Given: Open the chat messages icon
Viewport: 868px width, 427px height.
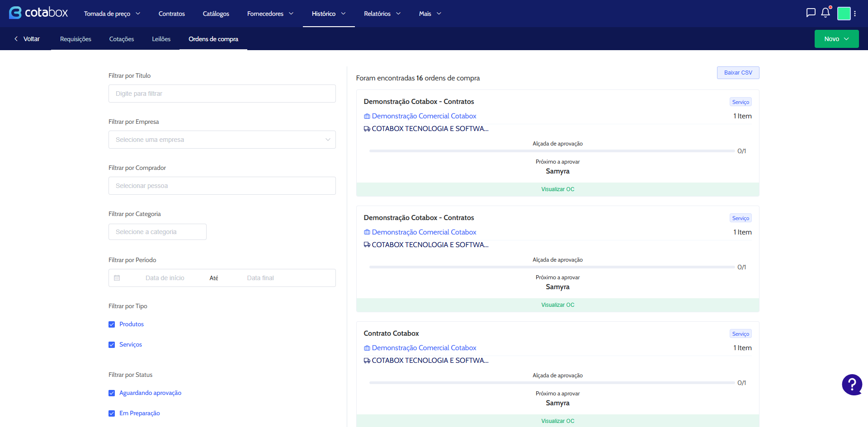Looking at the screenshot, I should 811,13.
